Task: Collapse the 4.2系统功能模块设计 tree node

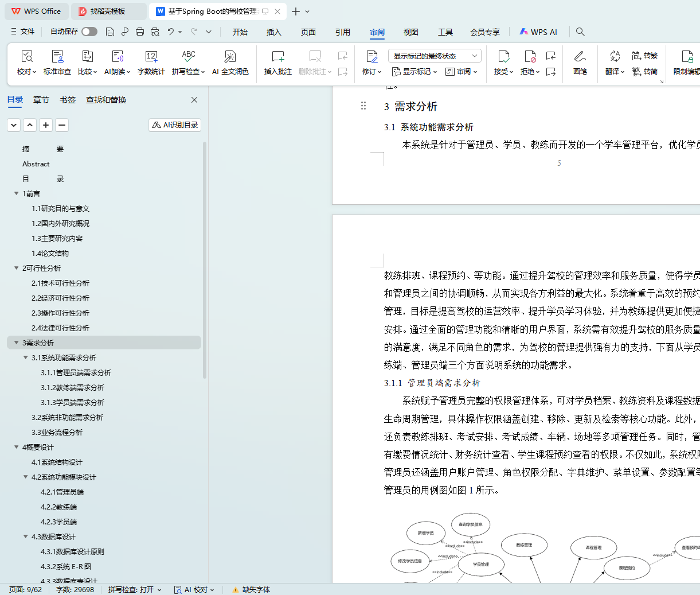Action: click(26, 477)
